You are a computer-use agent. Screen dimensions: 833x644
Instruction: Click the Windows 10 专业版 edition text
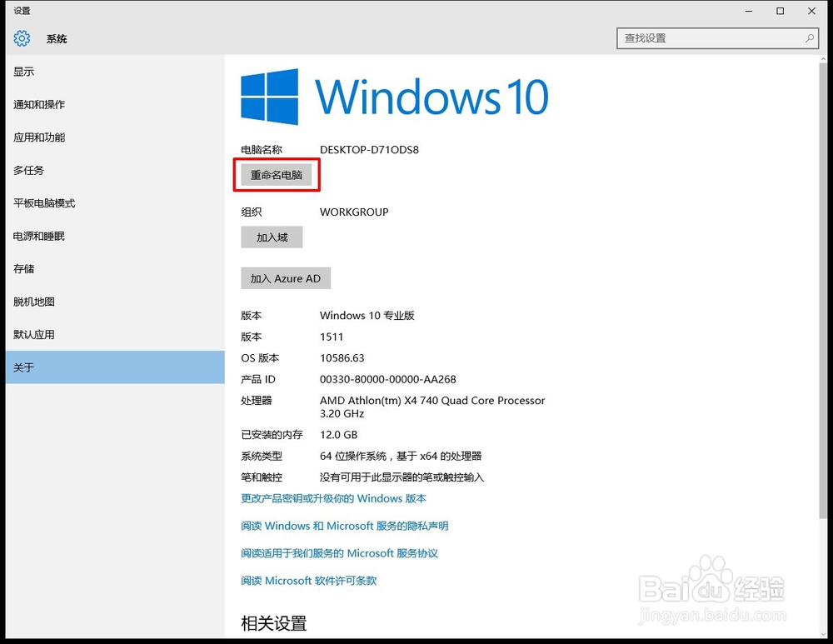point(367,316)
